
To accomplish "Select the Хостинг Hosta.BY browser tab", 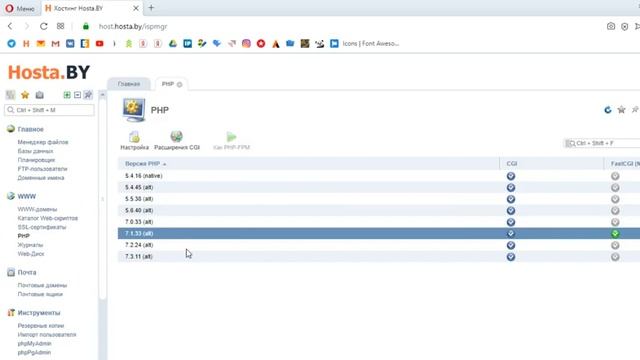I will [79, 8].
